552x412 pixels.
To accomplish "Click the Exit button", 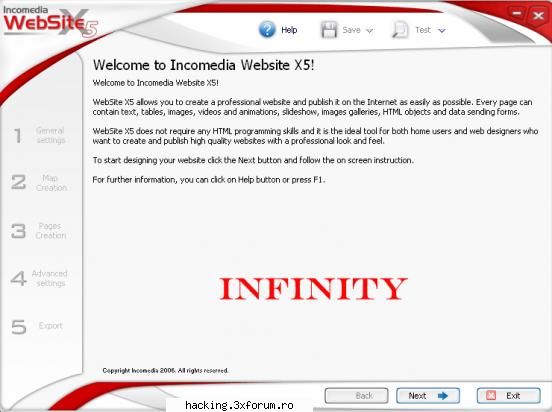I will pyautogui.click(x=508, y=396).
